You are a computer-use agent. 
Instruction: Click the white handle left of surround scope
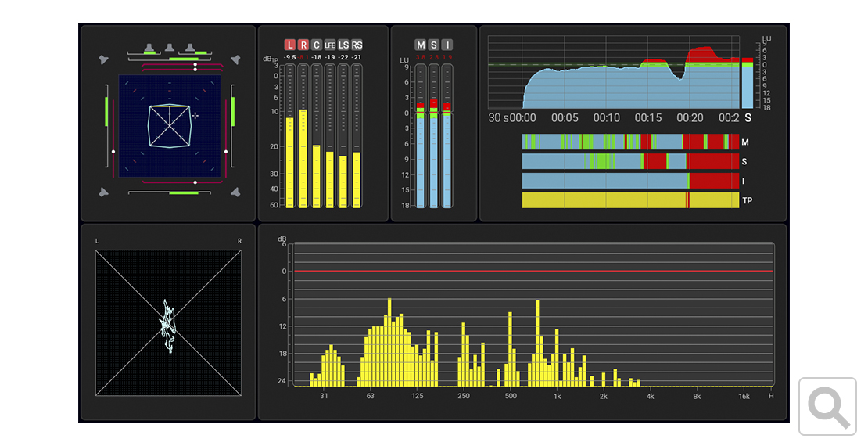pyautogui.click(x=113, y=151)
